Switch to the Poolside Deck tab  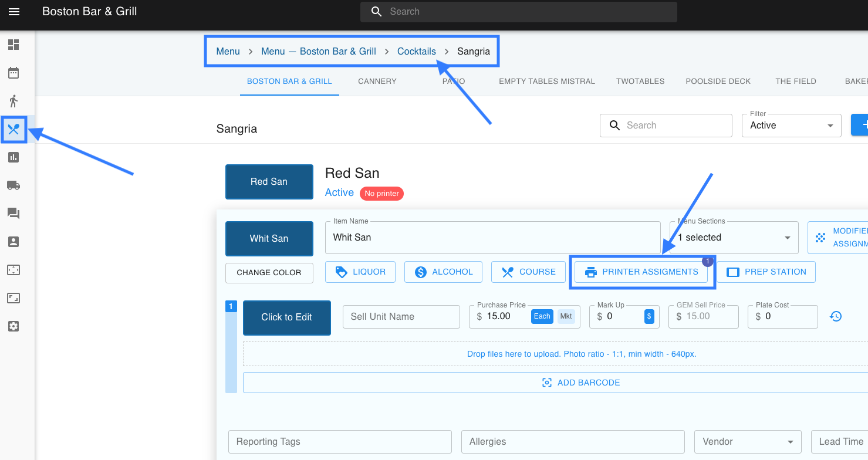pos(718,82)
